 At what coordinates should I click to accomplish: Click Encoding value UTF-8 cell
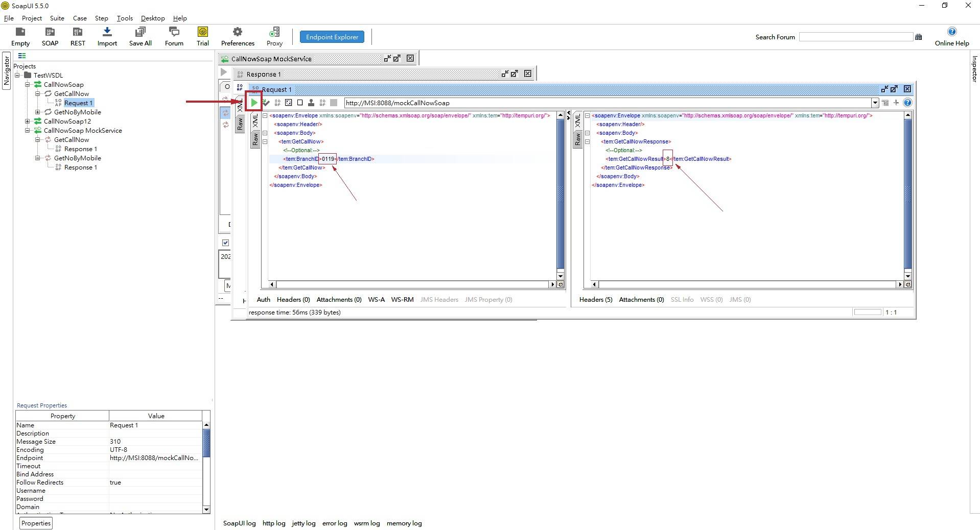tap(155, 449)
